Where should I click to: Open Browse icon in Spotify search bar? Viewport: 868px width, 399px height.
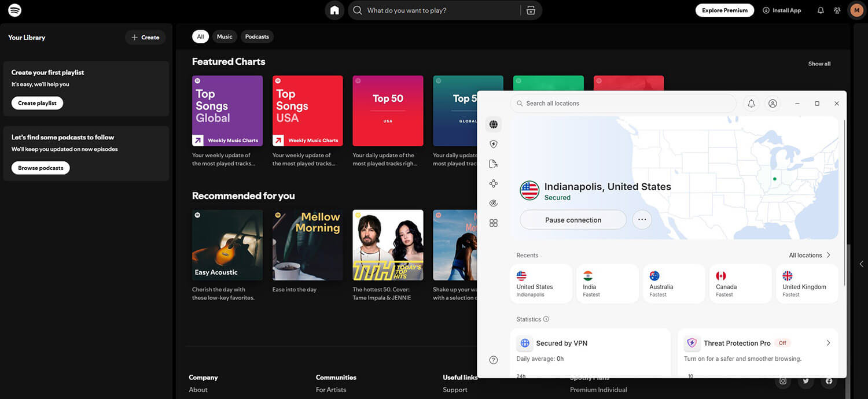(x=531, y=10)
